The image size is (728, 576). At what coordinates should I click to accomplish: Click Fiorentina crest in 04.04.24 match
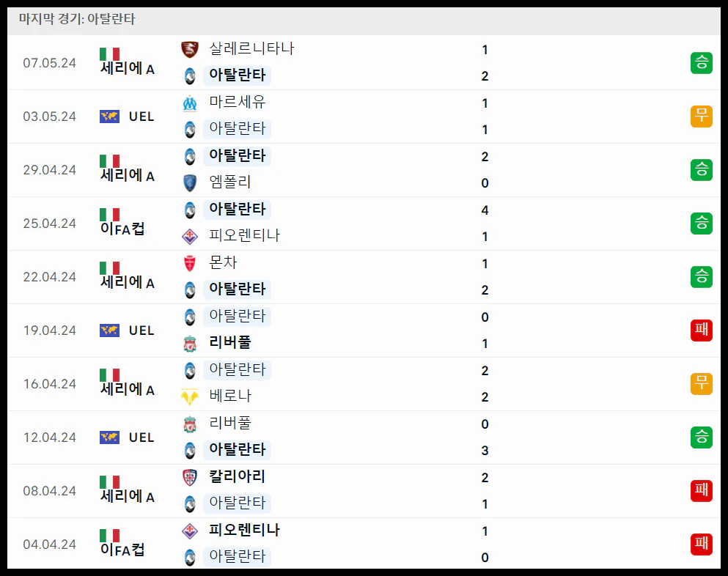[189, 531]
